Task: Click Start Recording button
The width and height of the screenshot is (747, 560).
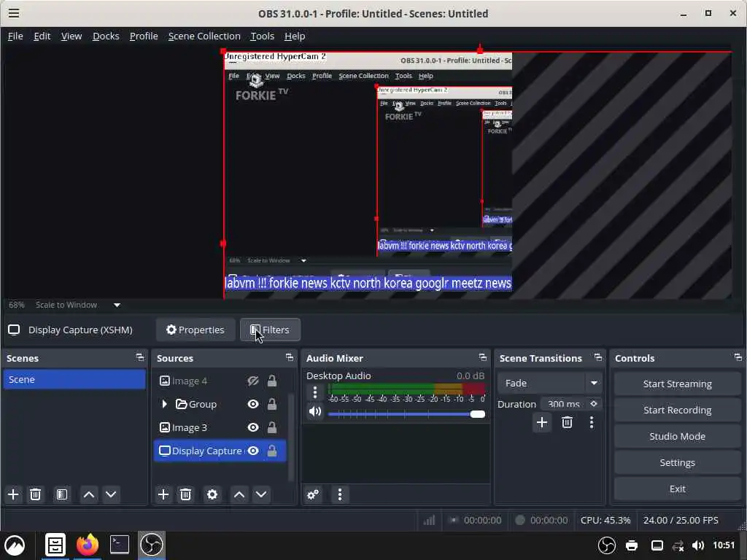Action: tap(677, 410)
